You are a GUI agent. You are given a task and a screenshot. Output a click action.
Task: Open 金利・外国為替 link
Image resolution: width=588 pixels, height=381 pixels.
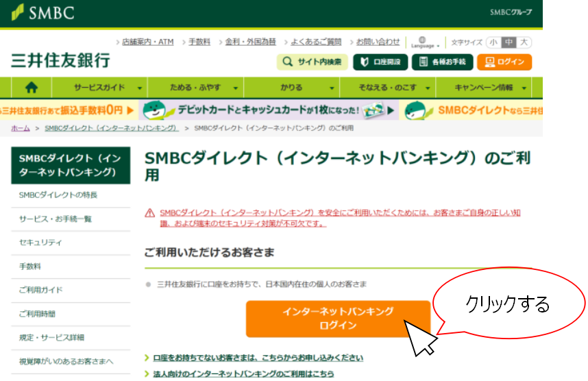tap(251, 42)
